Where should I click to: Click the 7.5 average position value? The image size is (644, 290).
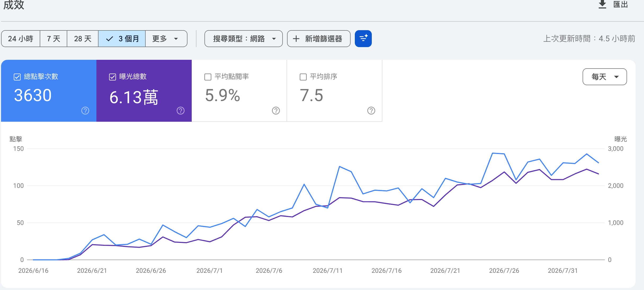pos(311,95)
